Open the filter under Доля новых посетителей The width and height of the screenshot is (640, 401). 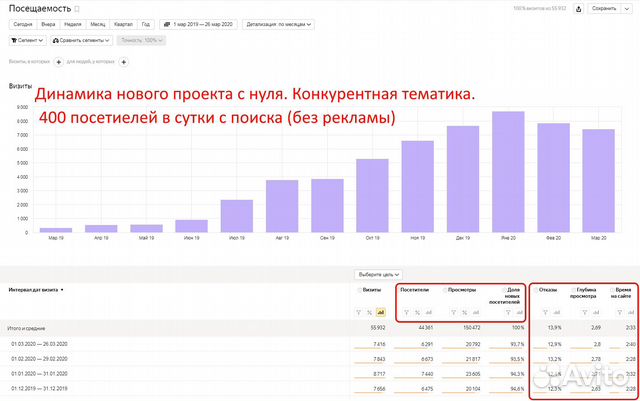[x=508, y=312]
